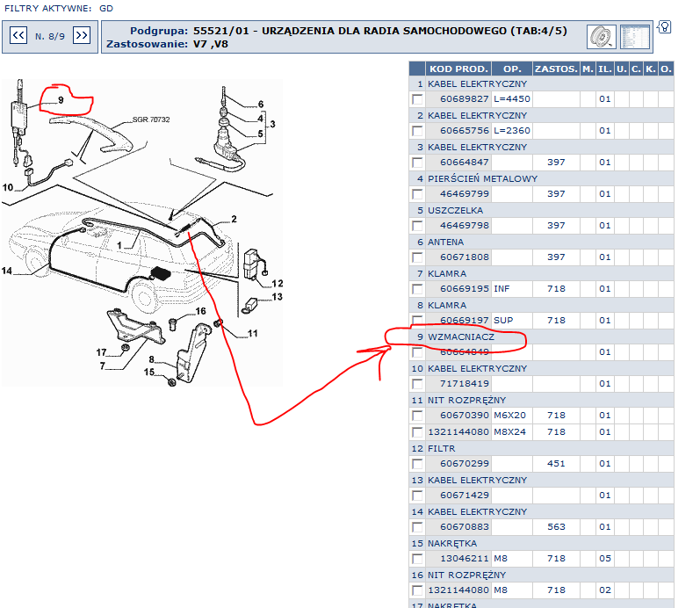Click quantity 05 for part 13046211
This screenshot has width=700, height=608.
pyautogui.click(x=605, y=559)
